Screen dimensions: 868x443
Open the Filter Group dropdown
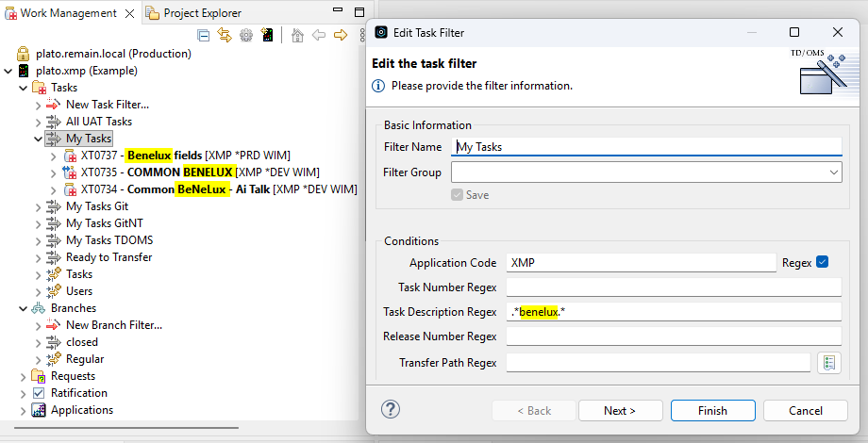833,172
